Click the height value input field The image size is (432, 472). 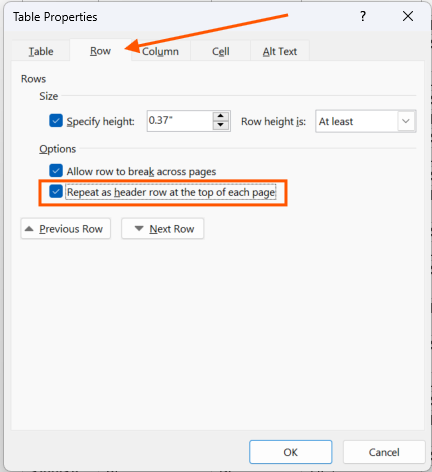click(x=179, y=121)
